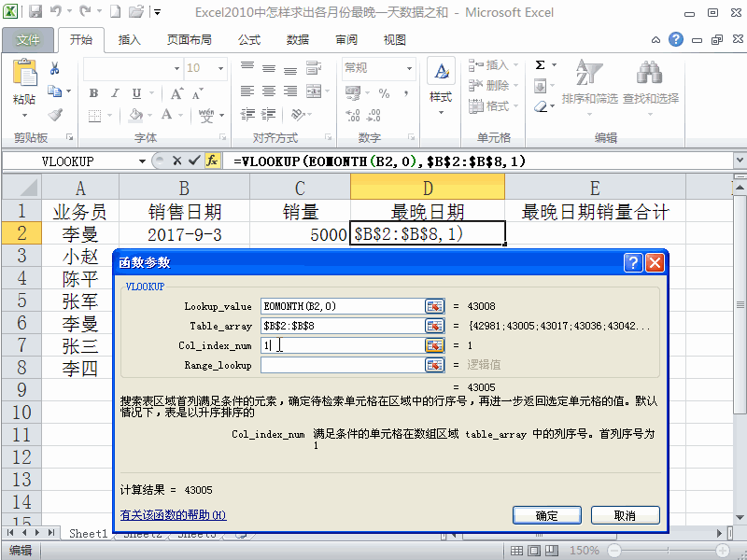Click the Clear eraser icon
747x560 pixels.
coord(541,106)
